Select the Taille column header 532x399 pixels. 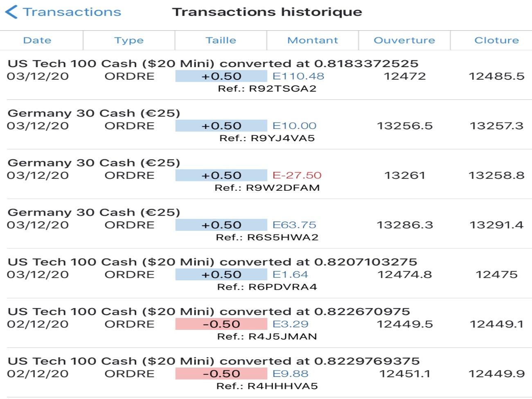click(221, 41)
